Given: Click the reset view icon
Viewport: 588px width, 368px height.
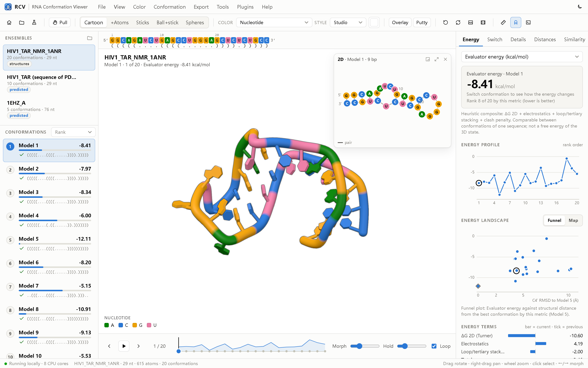Looking at the screenshot, I should [445, 22].
